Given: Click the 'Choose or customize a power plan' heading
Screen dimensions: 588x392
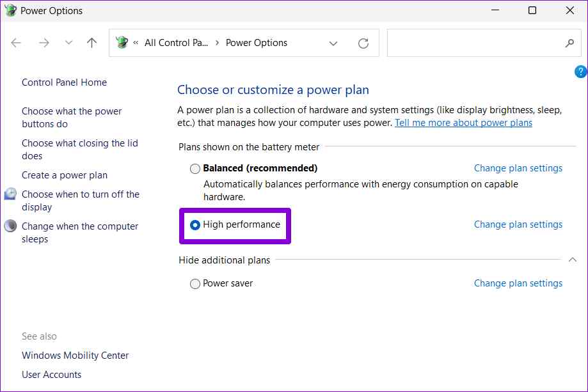Looking at the screenshot, I should point(273,90).
